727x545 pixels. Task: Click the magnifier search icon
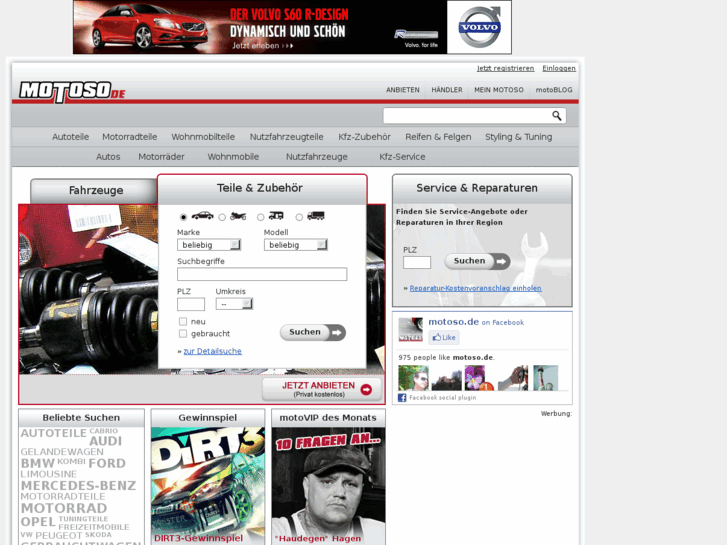pos(556,115)
